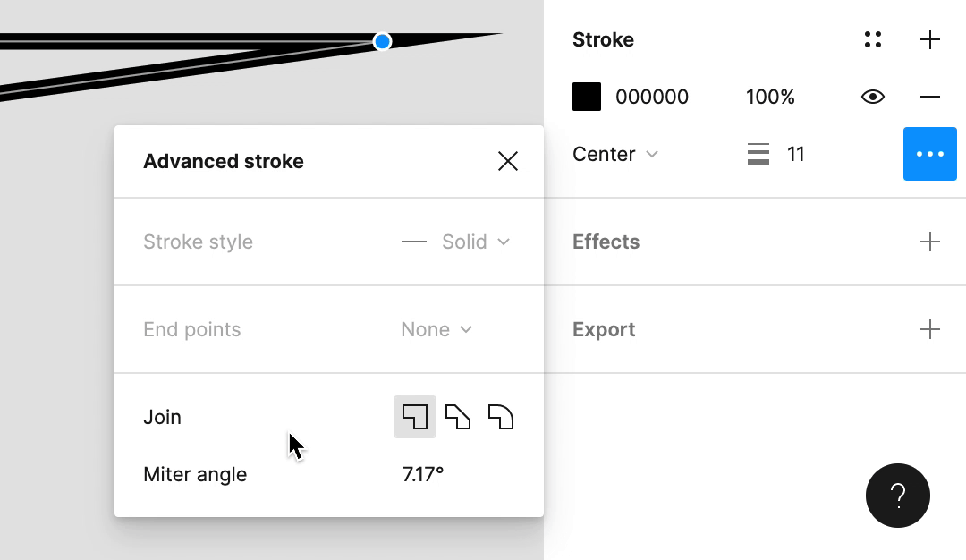Expand the Export section

pos(930,329)
